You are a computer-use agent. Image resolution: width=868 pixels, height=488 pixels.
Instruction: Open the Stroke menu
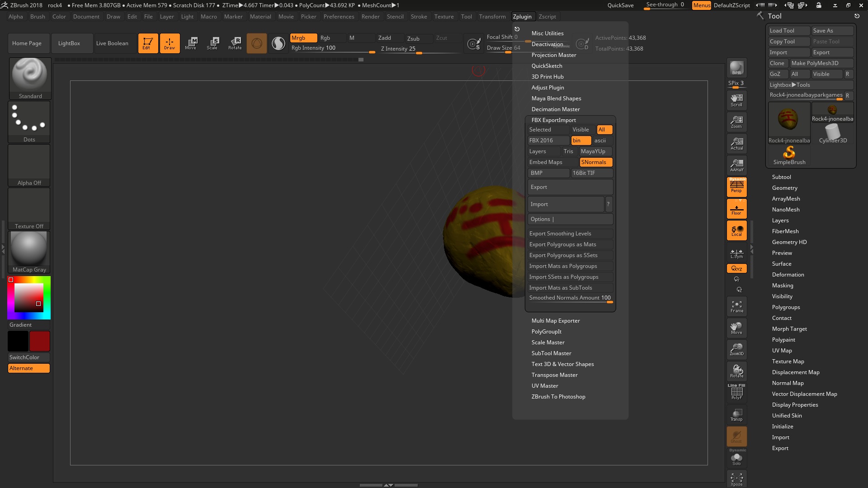pos(419,17)
